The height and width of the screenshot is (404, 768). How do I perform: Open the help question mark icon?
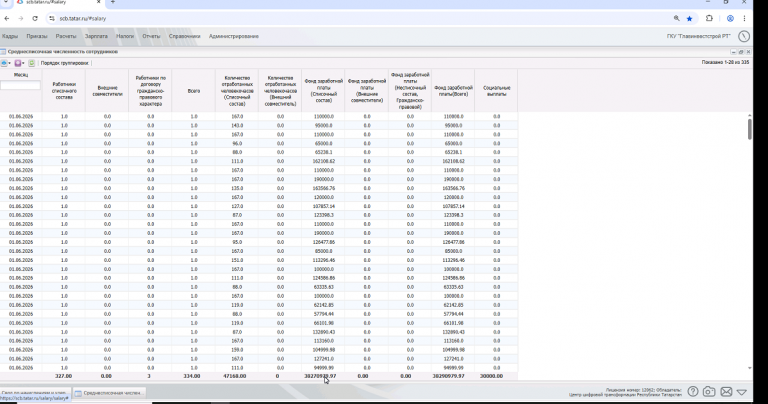pos(693,391)
